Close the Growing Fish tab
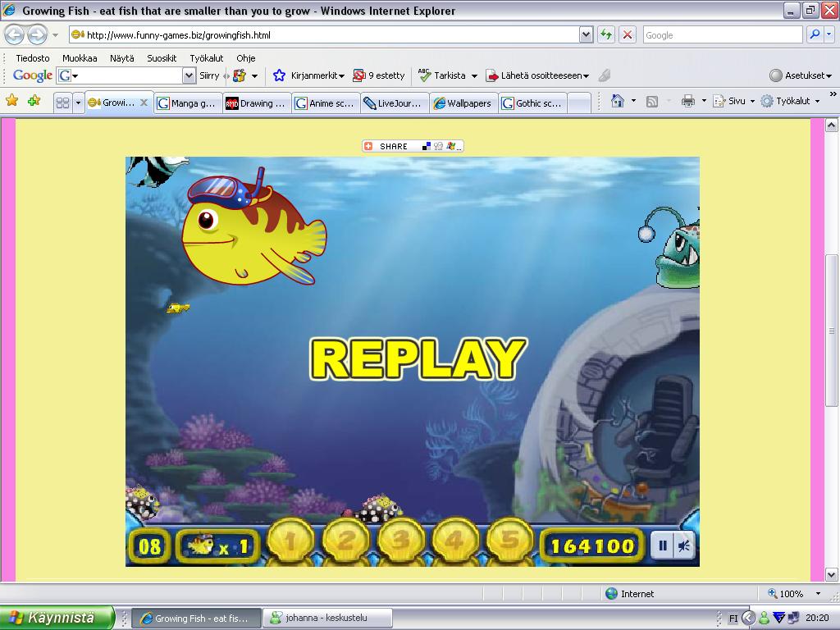 coord(144,103)
